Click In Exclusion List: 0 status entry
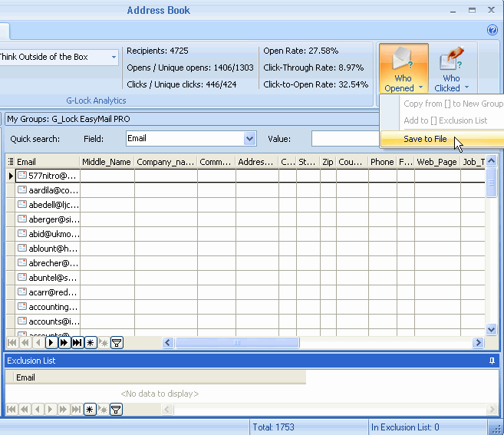The width and height of the screenshot is (504, 435). click(x=405, y=427)
